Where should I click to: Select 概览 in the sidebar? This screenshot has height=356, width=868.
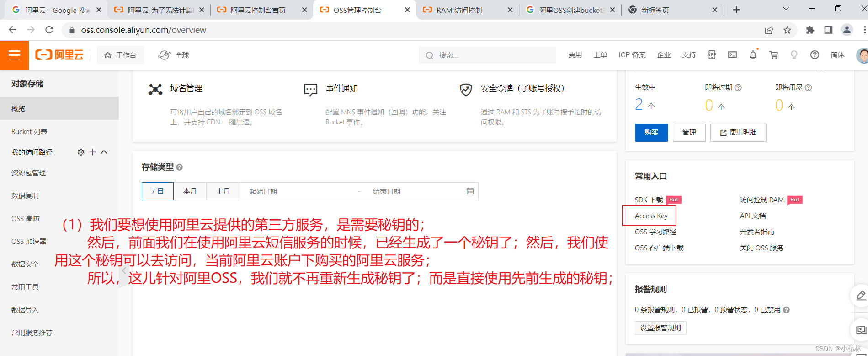59,108
